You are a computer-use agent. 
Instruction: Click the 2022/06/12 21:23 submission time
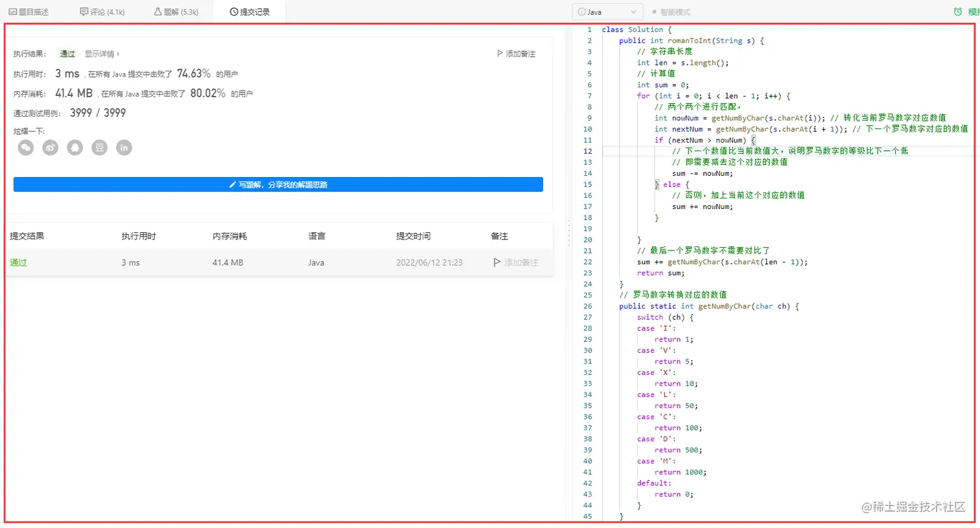(x=430, y=263)
